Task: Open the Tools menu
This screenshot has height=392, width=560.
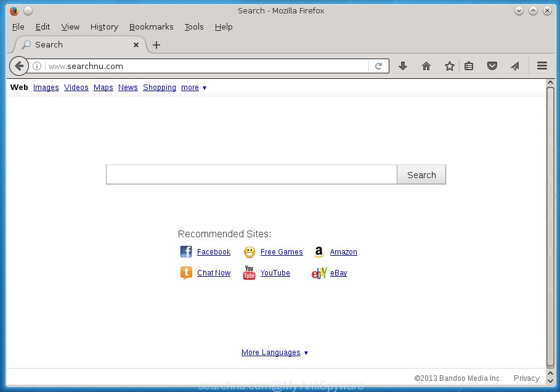Action: point(194,27)
